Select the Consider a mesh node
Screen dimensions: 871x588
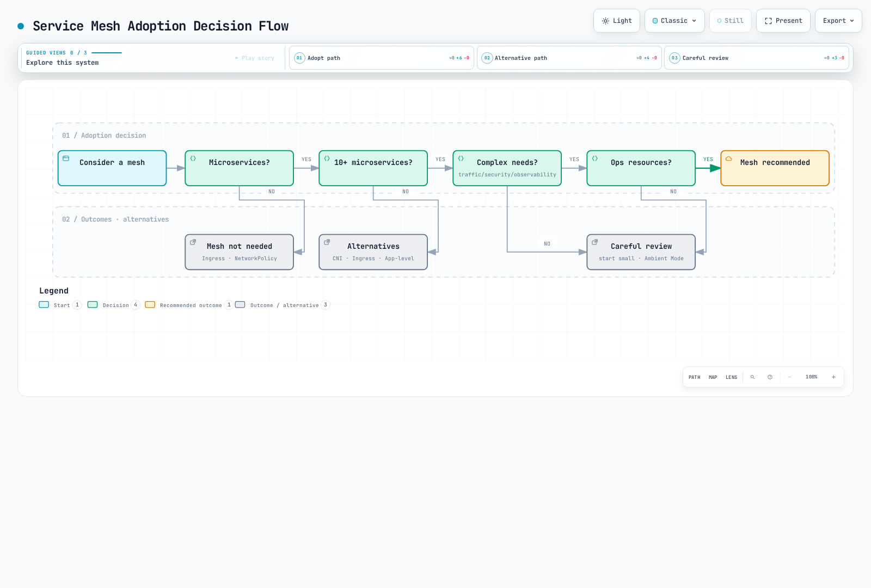(x=112, y=168)
